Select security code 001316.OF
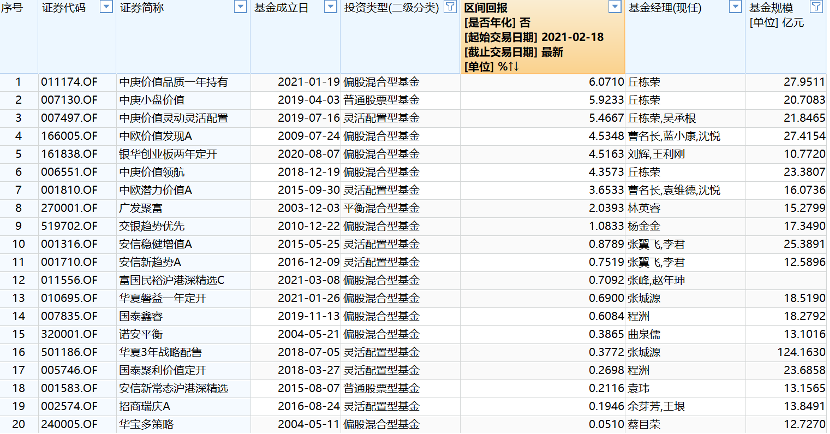The width and height of the screenshot is (830, 434). pos(69,244)
